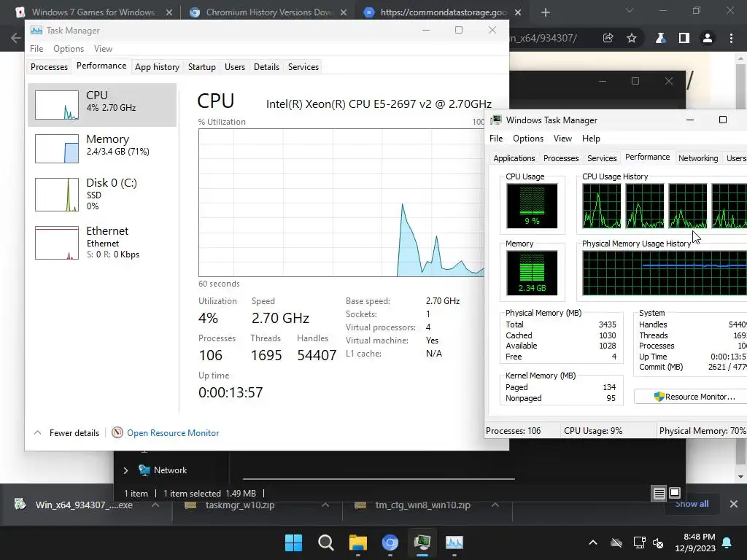Open Services tab in Windows Task Manager
The image size is (747, 560).
[x=602, y=158]
